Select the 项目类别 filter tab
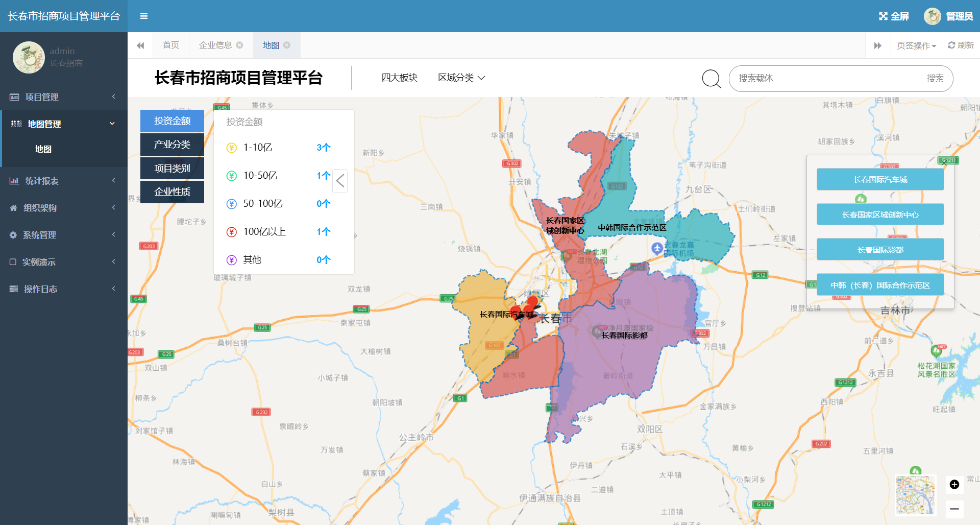Viewport: 980px width, 525px height. pos(172,169)
